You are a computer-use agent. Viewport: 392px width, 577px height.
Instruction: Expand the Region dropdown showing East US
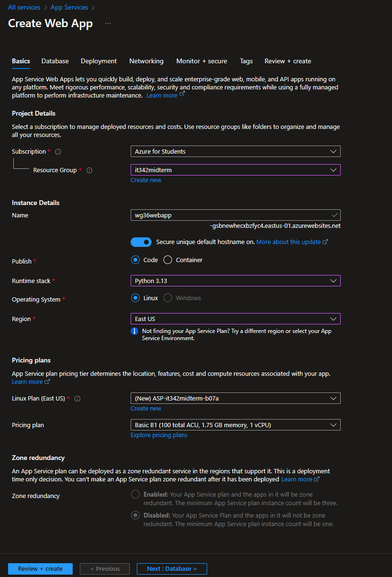click(235, 319)
